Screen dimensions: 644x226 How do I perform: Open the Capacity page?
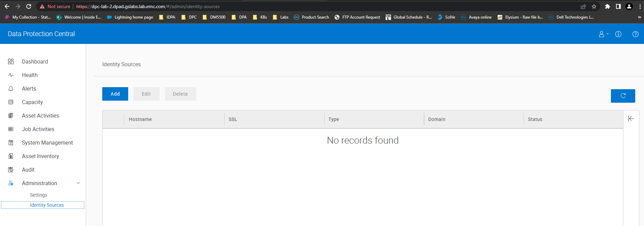click(x=32, y=102)
